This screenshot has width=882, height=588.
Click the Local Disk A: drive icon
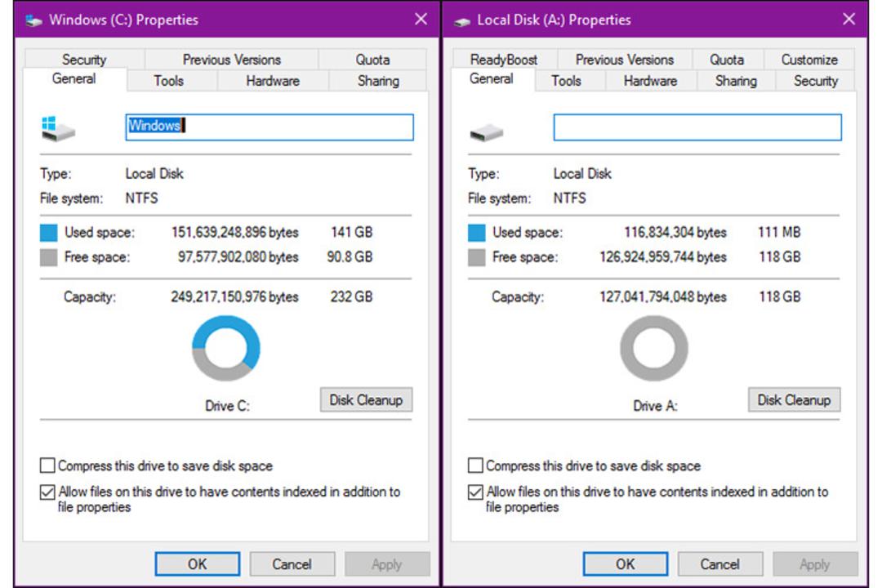click(x=486, y=133)
